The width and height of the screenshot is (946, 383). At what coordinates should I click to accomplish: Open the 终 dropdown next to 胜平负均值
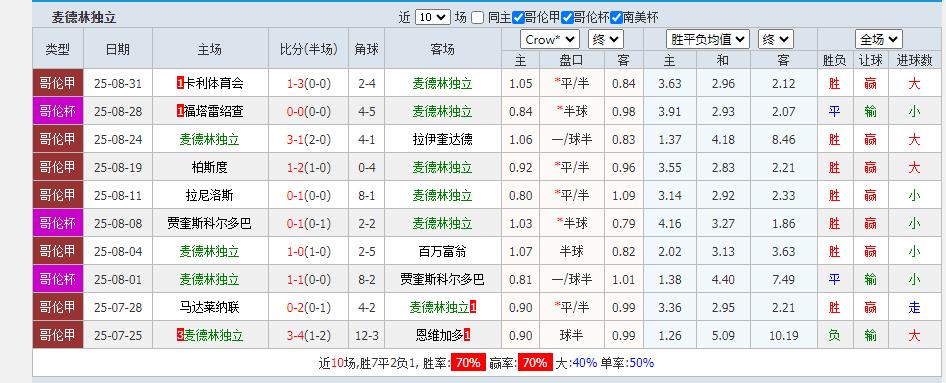[x=775, y=40]
